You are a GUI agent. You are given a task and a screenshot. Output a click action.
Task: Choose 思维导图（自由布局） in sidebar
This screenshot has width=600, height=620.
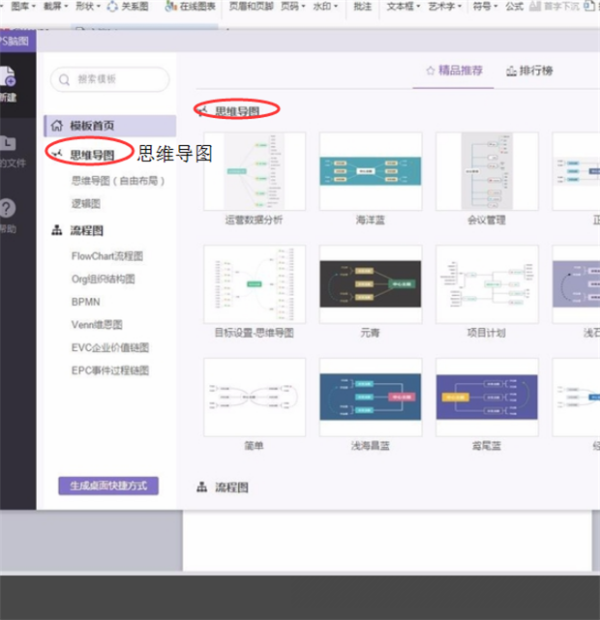[117, 181]
